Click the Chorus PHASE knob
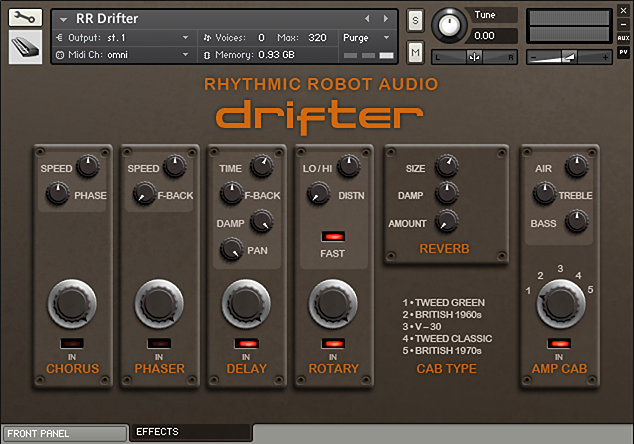Viewport: 634px width, 444px height. 57,193
